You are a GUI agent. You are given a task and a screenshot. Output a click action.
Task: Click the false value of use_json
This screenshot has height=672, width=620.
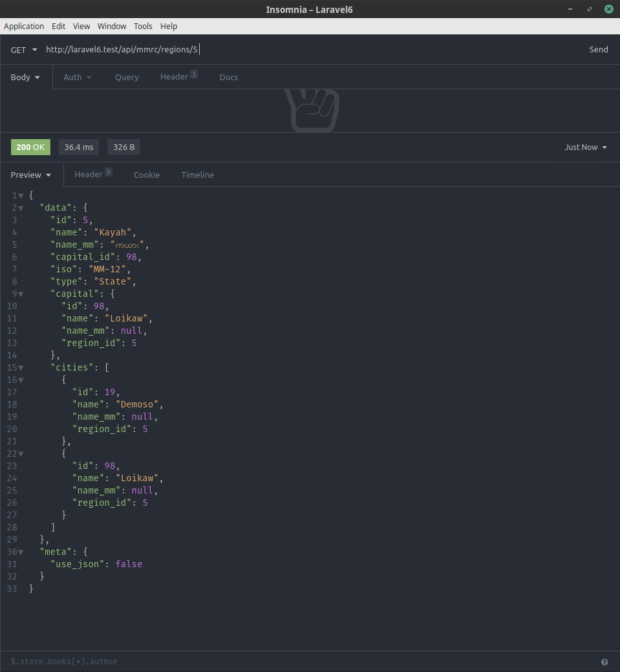[129, 565]
